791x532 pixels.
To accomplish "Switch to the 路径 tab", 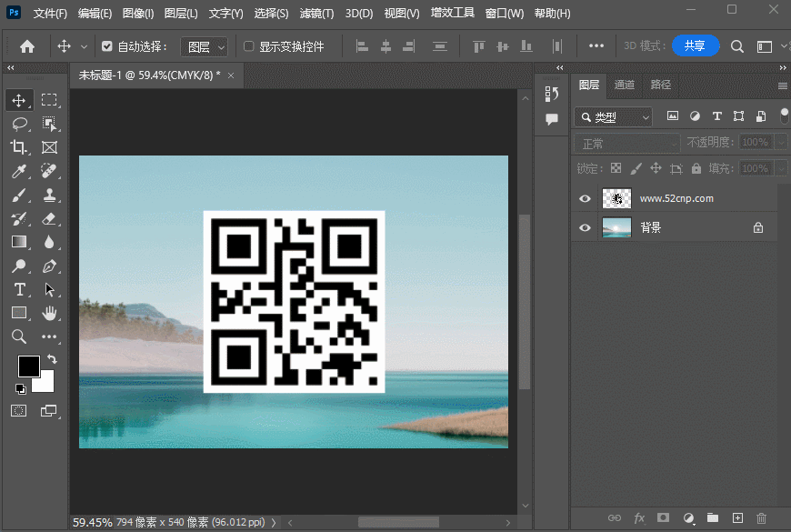I will pyautogui.click(x=660, y=85).
